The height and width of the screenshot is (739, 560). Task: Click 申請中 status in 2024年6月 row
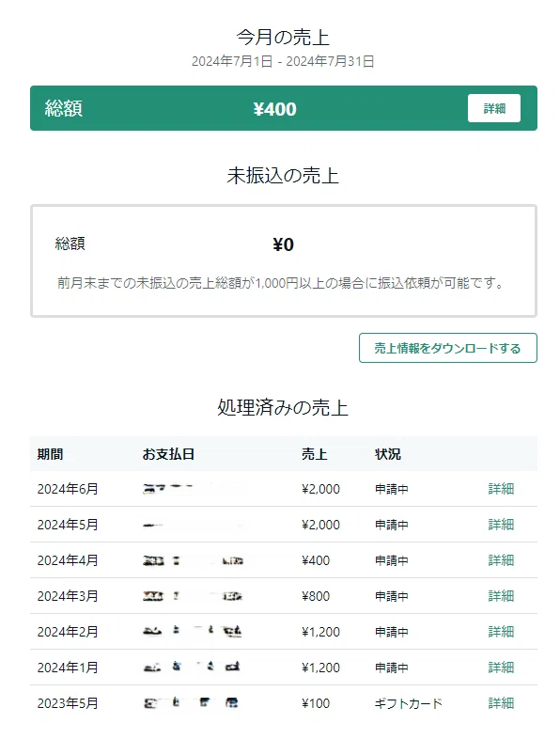click(x=392, y=489)
